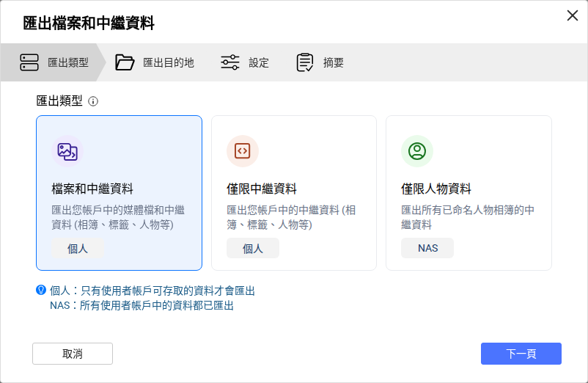Screen dimensions: 588x383
Task: Click the 取消 button
Action: (73, 354)
